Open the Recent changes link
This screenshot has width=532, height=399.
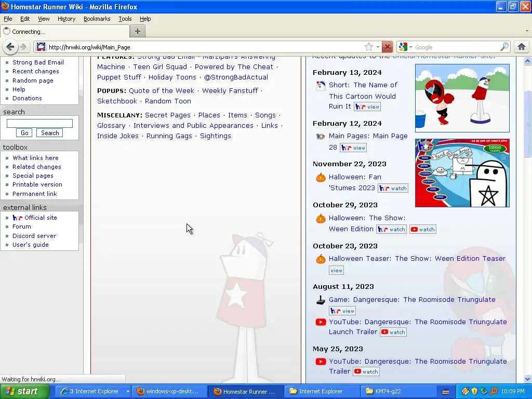tap(36, 71)
